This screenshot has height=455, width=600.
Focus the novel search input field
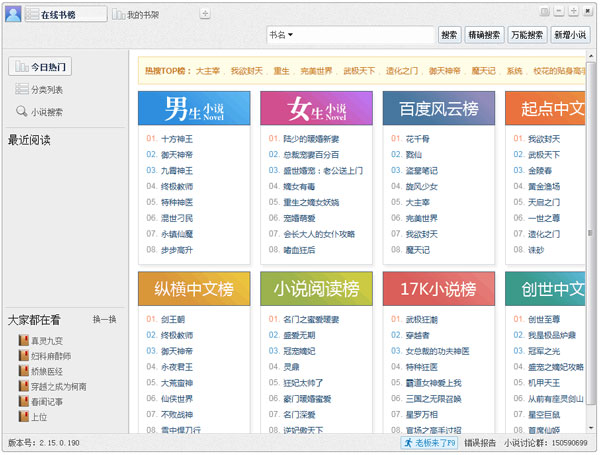coord(364,35)
